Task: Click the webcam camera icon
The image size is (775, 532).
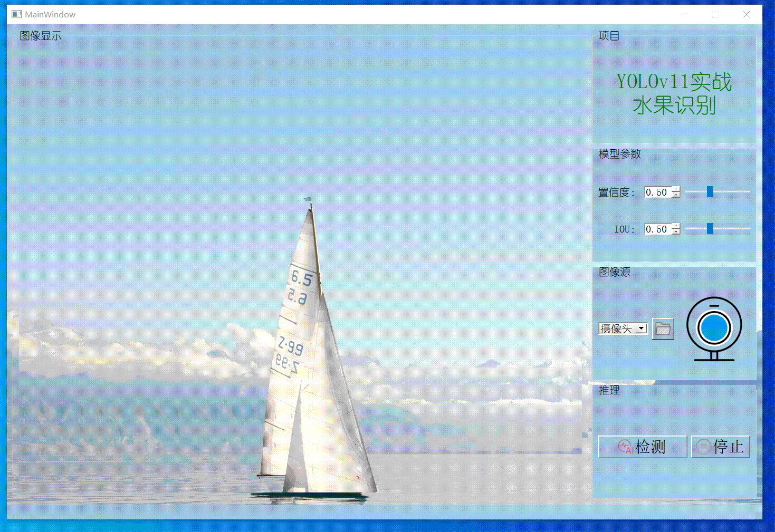Action: click(714, 329)
